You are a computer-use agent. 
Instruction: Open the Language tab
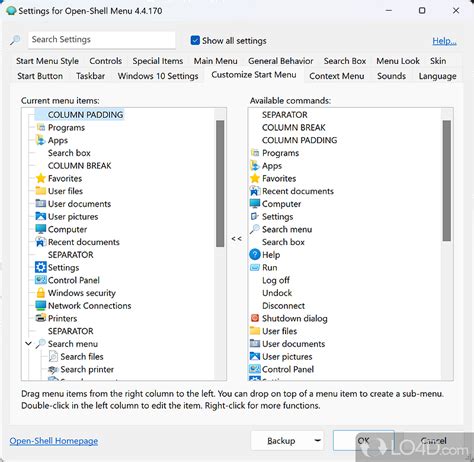pyautogui.click(x=438, y=76)
